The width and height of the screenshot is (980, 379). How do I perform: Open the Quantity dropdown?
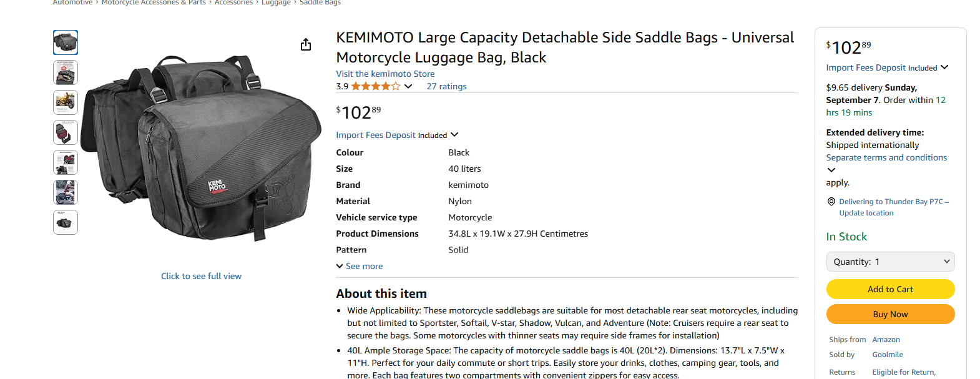pos(890,262)
